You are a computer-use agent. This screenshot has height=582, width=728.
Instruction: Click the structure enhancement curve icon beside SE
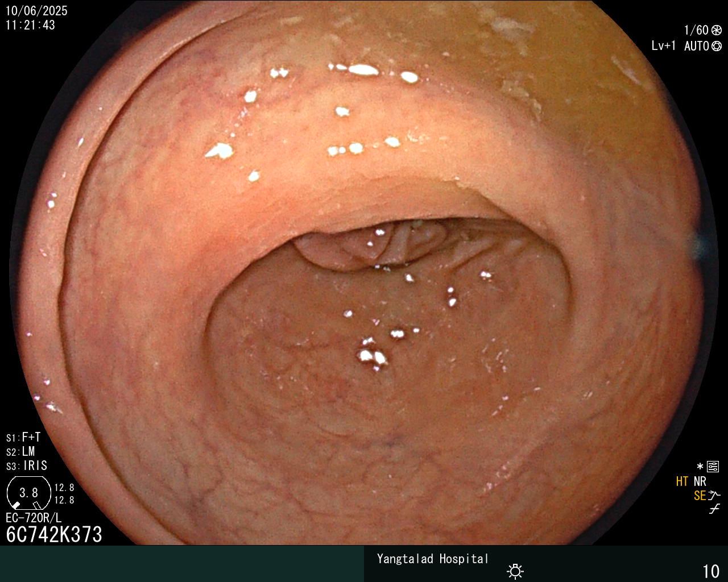point(714,496)
